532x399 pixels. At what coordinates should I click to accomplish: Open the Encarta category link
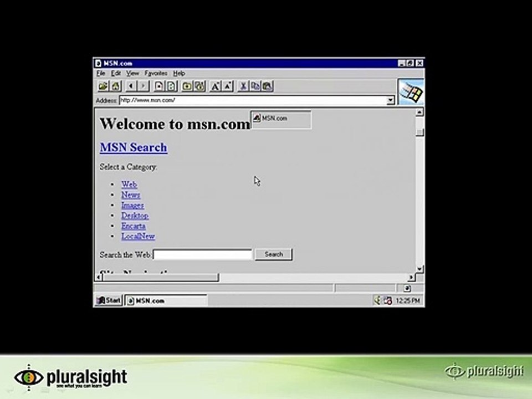tap(134, 226)
